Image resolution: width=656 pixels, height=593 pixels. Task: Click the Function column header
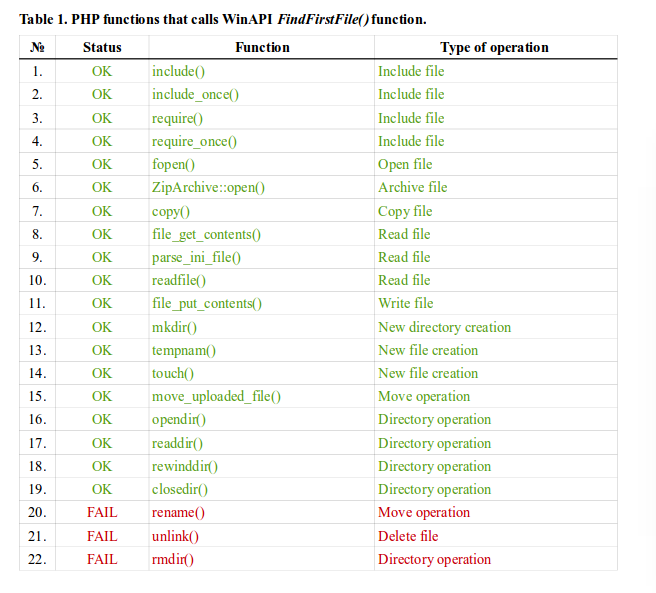click(x=262, y=47)
